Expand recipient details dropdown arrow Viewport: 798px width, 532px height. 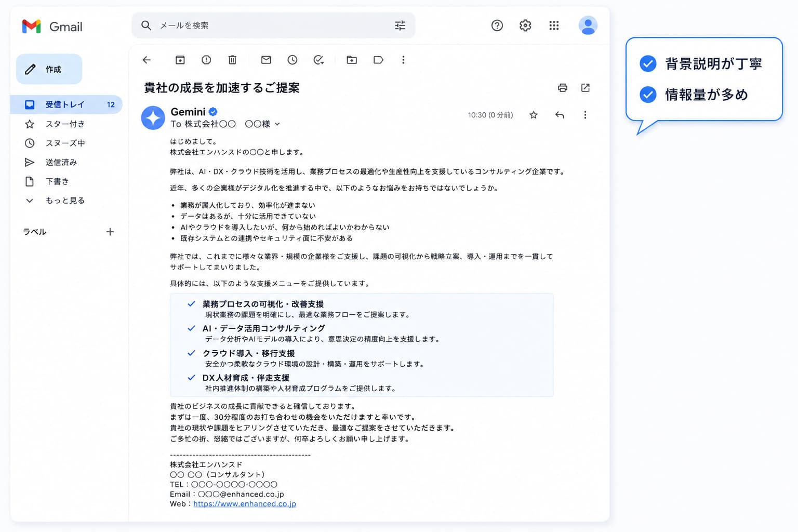click(x=277, y=124)
